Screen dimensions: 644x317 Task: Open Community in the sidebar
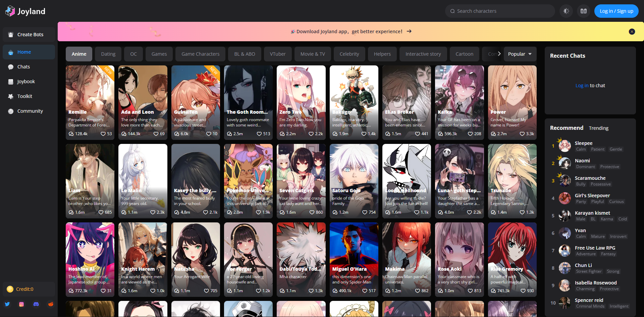[x=29, y=111]
